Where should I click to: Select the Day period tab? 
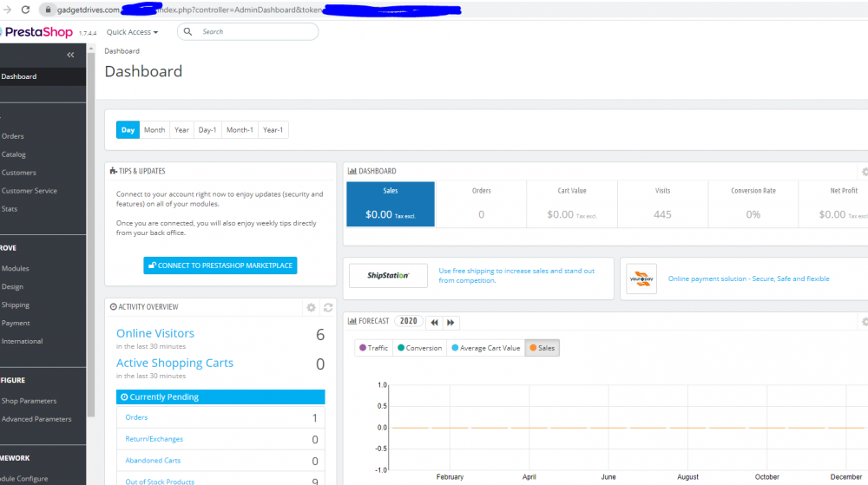pyautogui.click(x=128, y=130)
